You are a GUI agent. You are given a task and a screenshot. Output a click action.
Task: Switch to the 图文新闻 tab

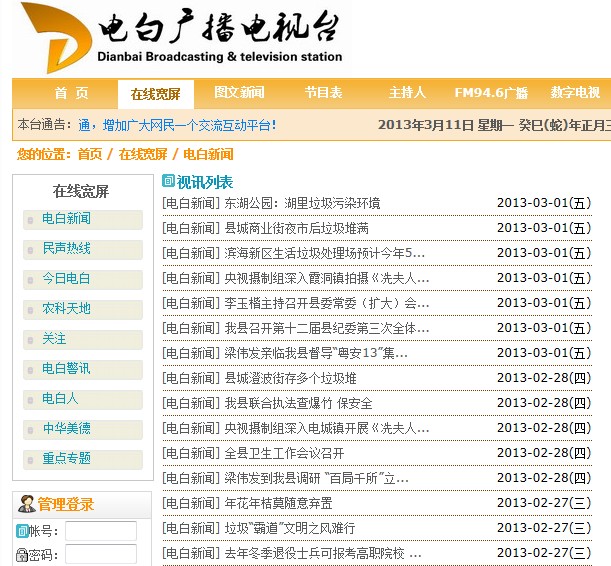click(239, 93)
